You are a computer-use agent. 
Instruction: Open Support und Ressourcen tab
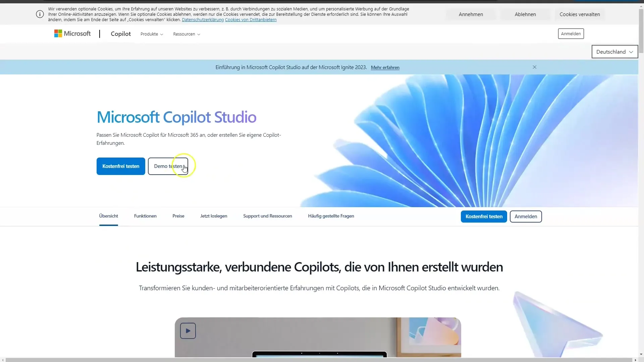click(x=268, y=216)
